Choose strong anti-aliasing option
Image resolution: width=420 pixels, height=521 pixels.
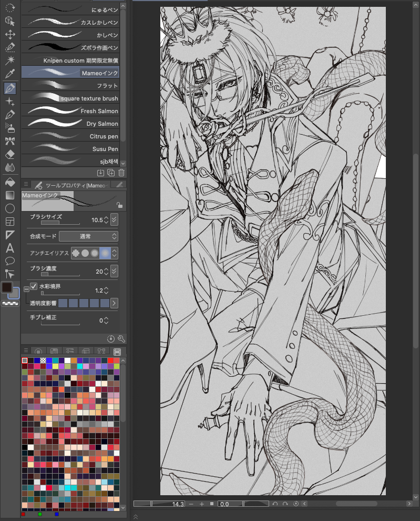105,253
